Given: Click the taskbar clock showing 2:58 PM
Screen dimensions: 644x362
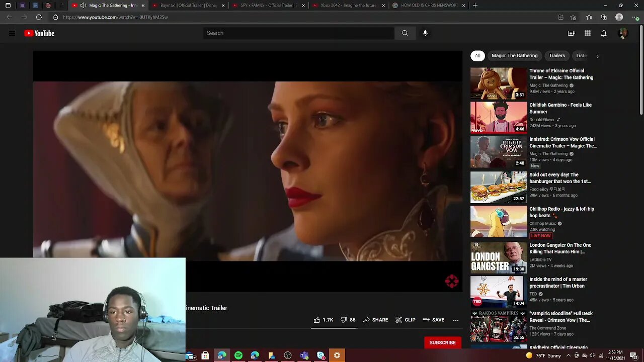Looking at the screenshot, I should pos(615,355).
